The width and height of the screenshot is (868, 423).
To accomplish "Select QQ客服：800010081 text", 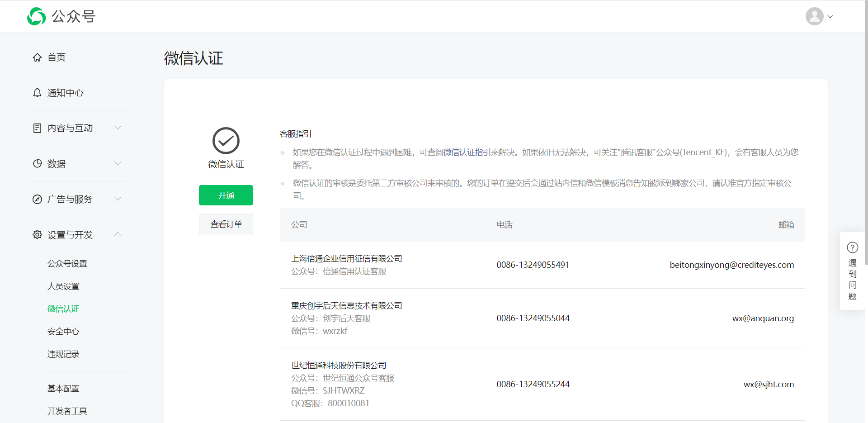I will coord(330,403).
